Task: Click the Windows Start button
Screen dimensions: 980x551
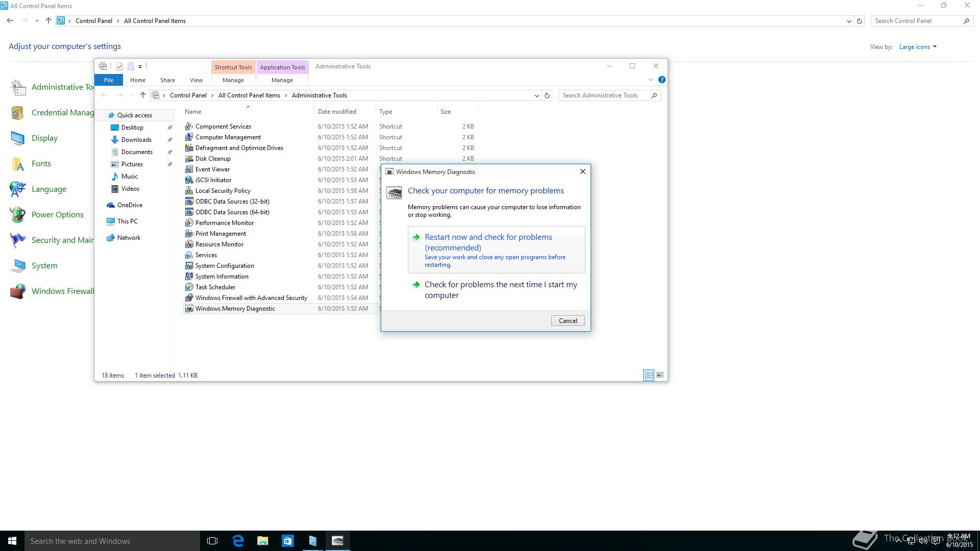Action: (12, 541)
